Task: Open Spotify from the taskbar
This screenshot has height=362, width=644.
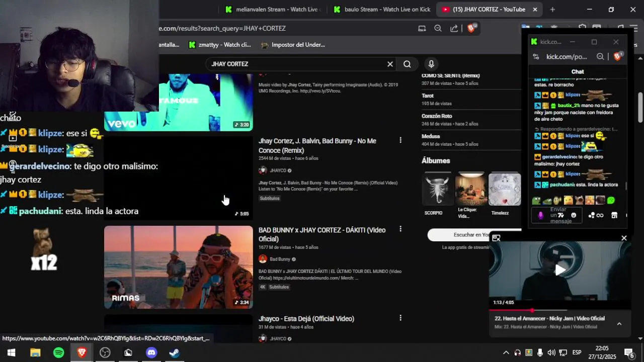Action: pos(58,352)
